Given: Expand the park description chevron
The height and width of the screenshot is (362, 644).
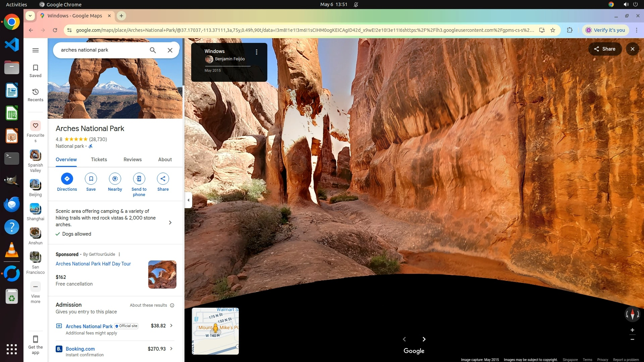Looking at the screenshot, I should [170, 223].
